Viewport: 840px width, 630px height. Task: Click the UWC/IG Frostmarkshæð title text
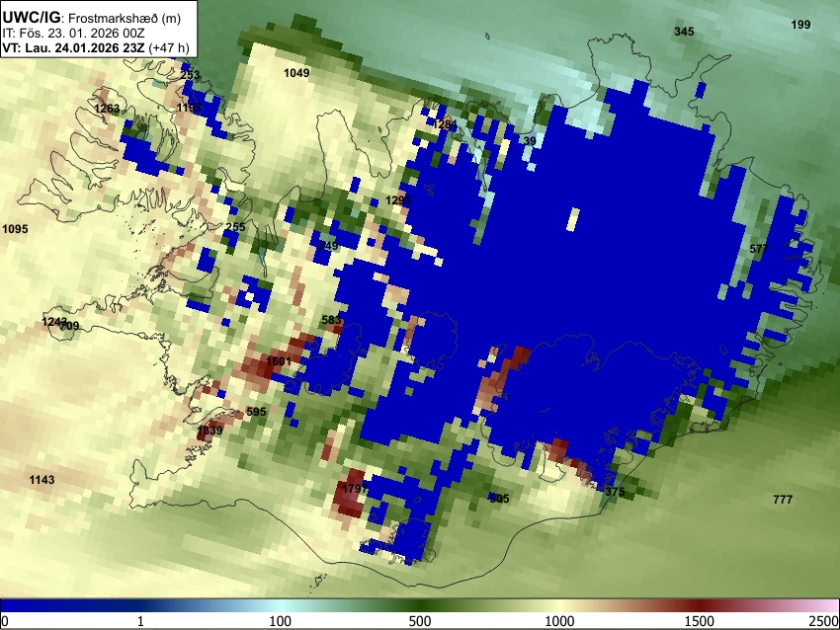92,18
